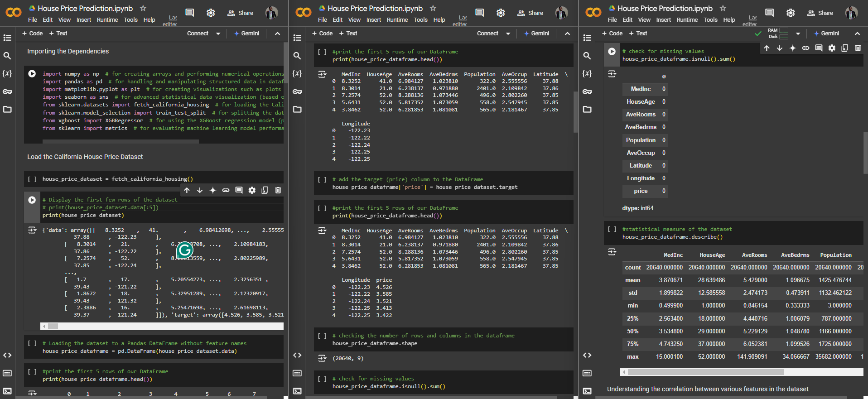This screenshot has height=399, width=868.
Task: Open the Insert menu in middle window
Action: tap(374, 20)
